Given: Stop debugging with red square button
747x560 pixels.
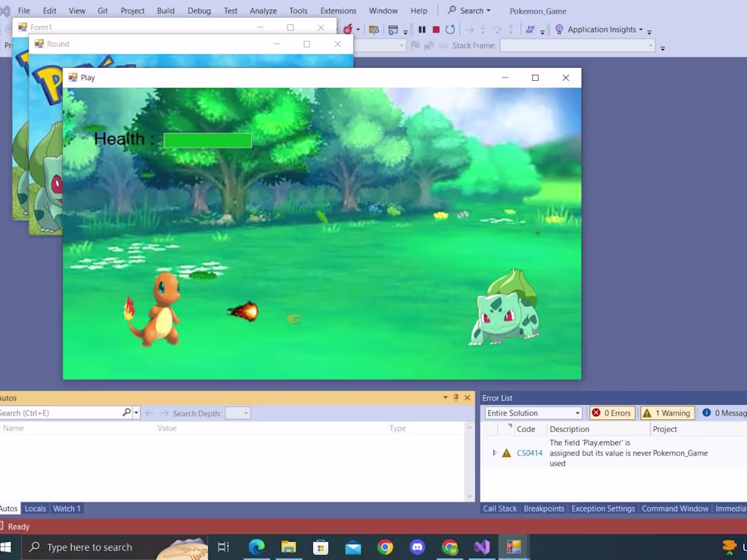Looking at the screenshot, I should (436, 29).
